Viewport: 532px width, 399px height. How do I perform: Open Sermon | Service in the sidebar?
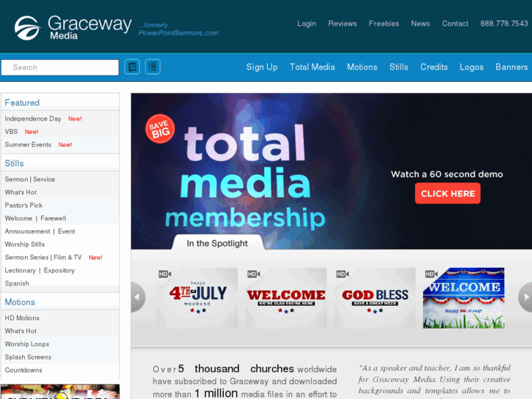(x=30, y=179)
